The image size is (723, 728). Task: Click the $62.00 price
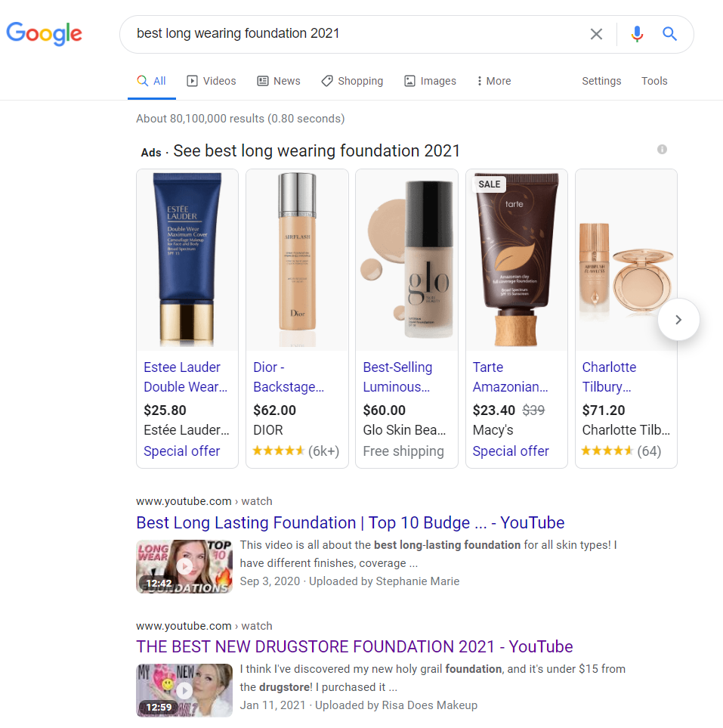click(274, 410)
